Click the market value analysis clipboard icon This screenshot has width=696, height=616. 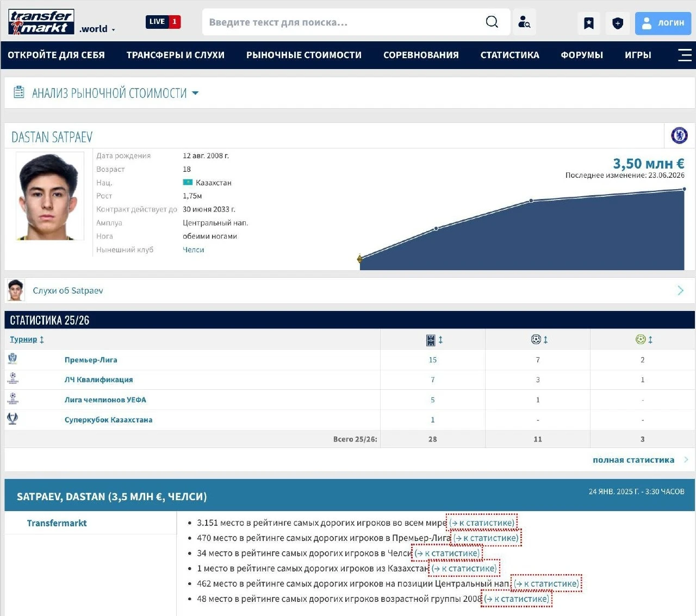19,92
